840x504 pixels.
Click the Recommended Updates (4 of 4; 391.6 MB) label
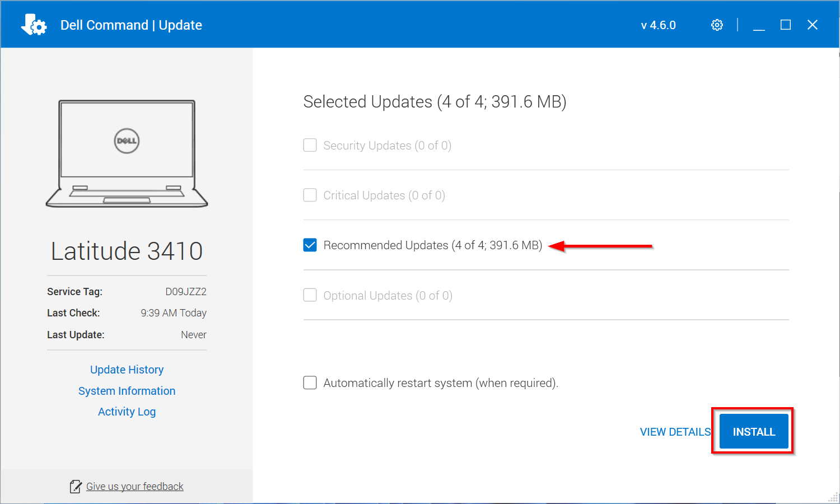(433, 245)
